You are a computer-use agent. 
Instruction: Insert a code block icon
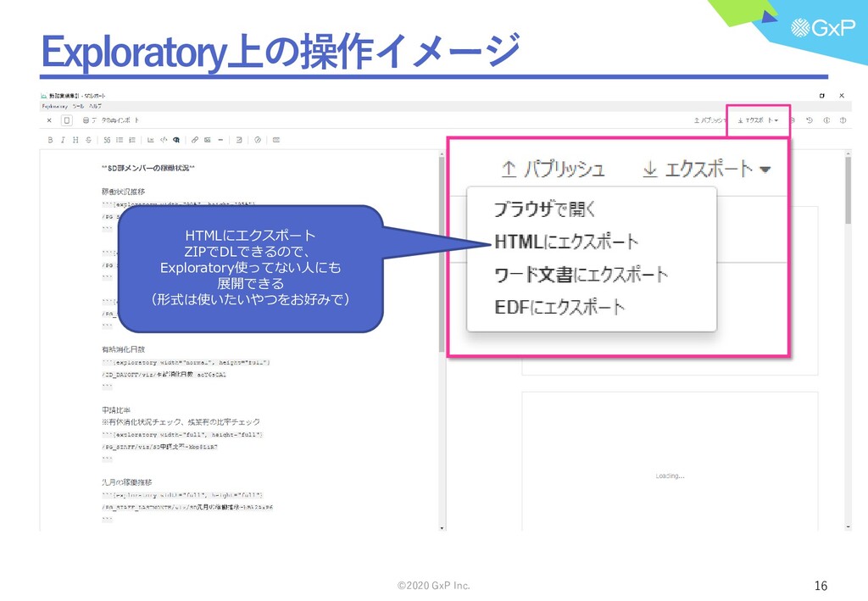164,140
